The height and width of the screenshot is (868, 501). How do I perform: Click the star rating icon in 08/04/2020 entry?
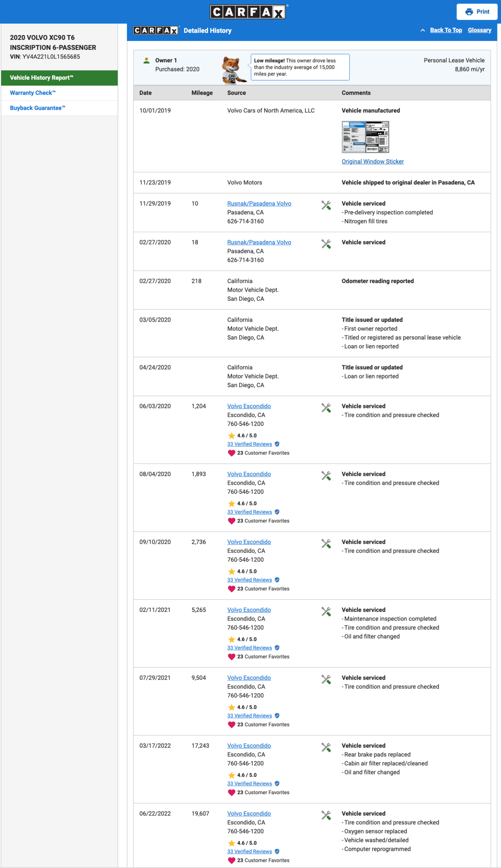coord(231,503)
